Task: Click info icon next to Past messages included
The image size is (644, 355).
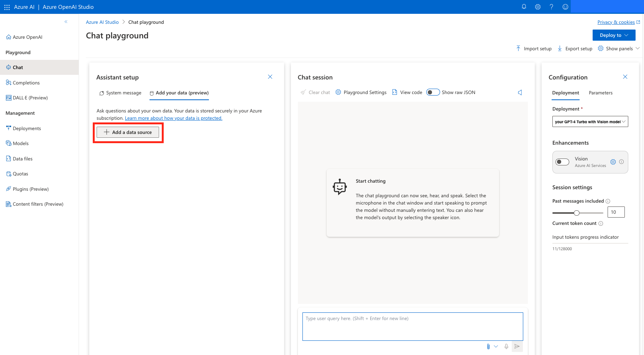Action: 608,201
